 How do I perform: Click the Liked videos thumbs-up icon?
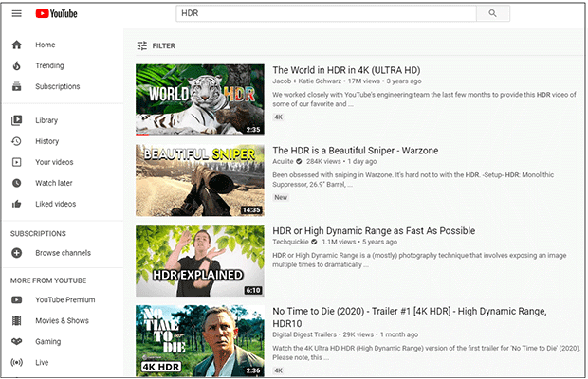coord(16,204)
